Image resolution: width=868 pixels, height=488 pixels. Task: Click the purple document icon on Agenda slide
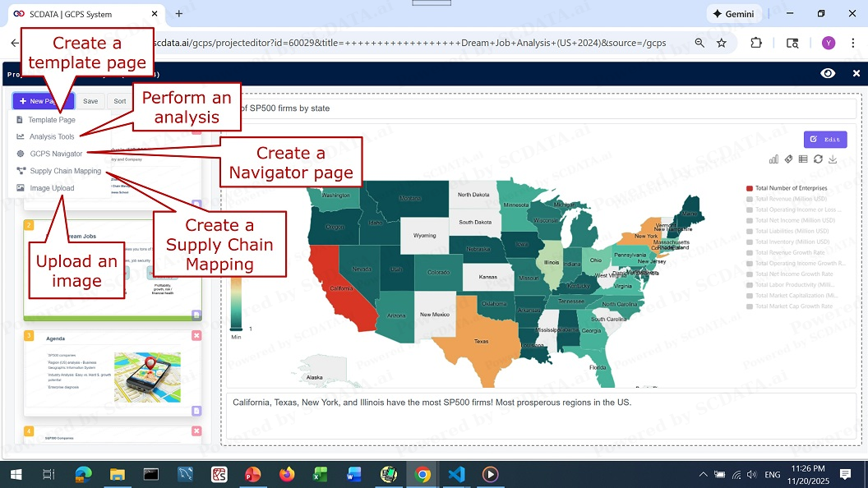click(x=196, y=411)
